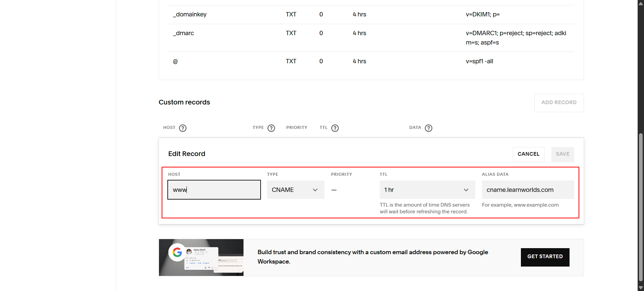Click the vertical scrollbar thumb
The height and width of the screenshot is (291, 644).
pyautogui.click(x=641, y=208)
